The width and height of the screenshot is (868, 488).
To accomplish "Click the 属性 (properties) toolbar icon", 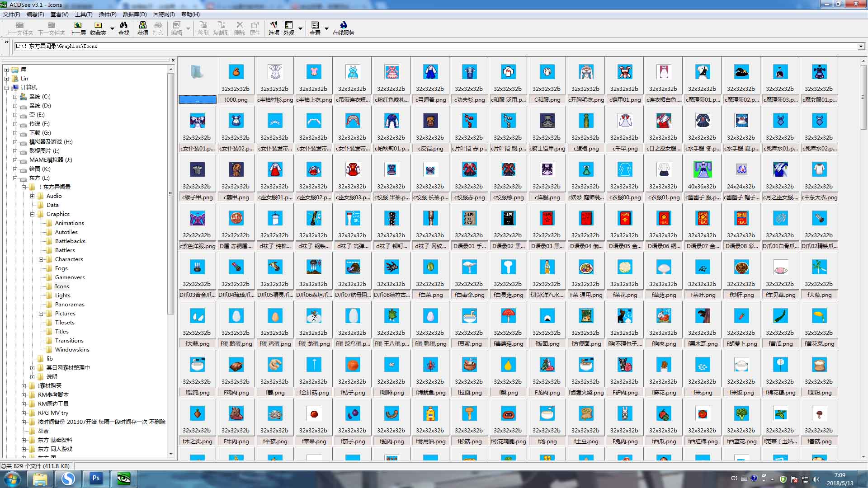I will click(x=255, y=28).
